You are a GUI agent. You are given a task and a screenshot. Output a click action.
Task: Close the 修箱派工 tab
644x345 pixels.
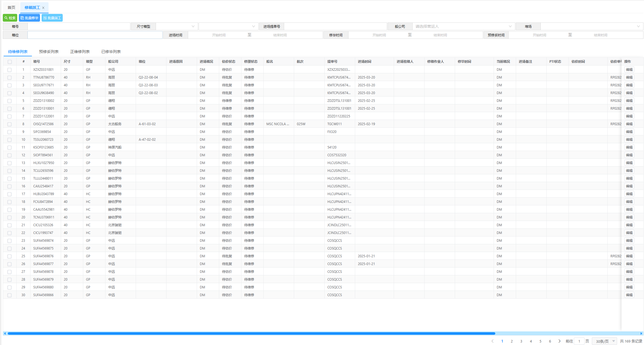[x=43, y=8]
